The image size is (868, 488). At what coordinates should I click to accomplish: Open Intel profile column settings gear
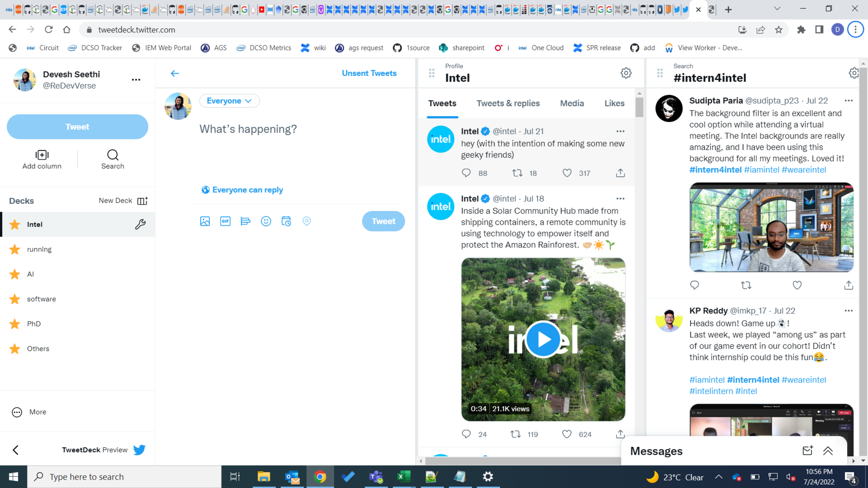pyautogui.click(x=626, y=73)
